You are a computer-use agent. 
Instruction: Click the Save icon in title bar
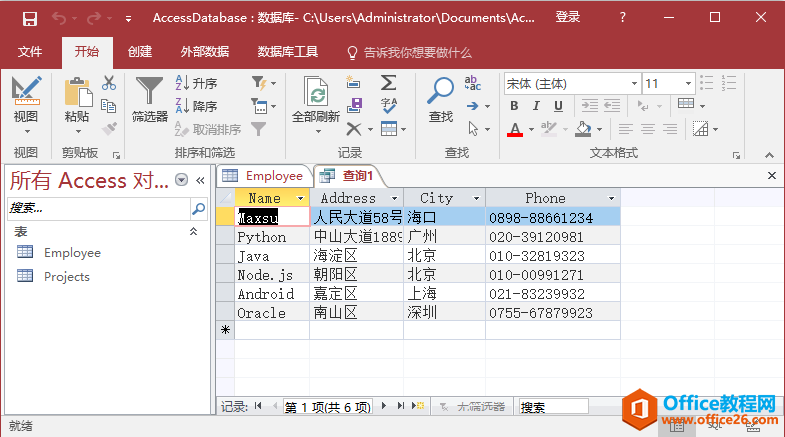[30, 18]
